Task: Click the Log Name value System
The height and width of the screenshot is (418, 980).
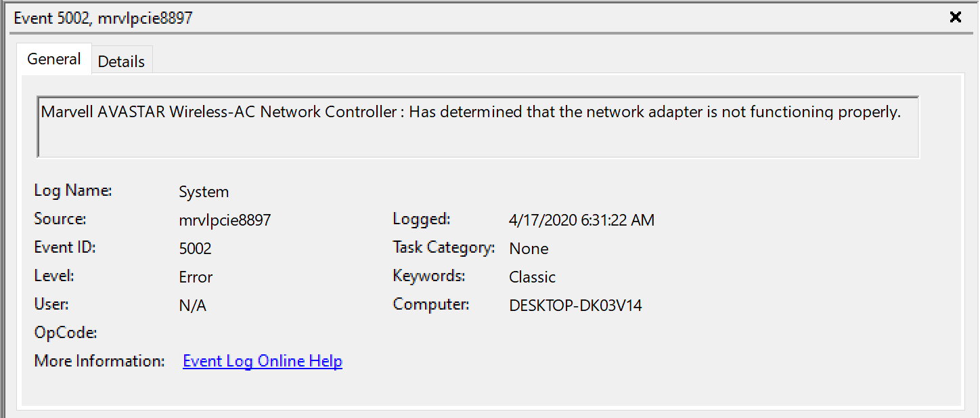Action: coord(204,192)
